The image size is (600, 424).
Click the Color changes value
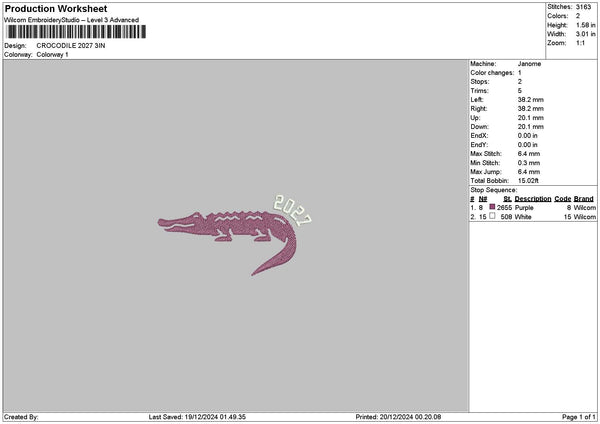point(520,73)
